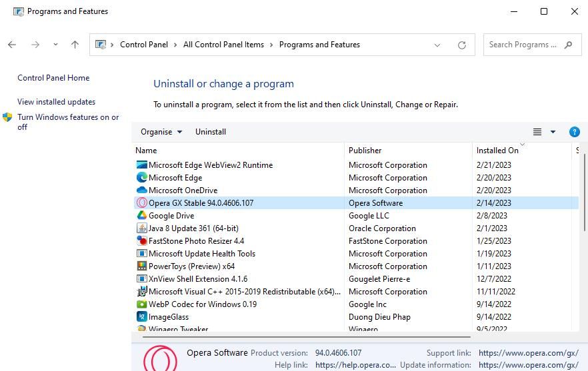Expand the chevron after All Control Panel Items

pos(271,45)
